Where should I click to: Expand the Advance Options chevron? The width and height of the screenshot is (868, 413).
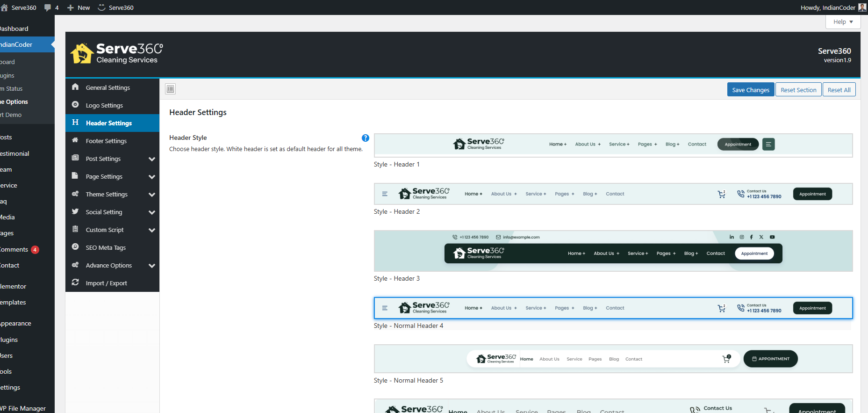(x=151, y=266)
